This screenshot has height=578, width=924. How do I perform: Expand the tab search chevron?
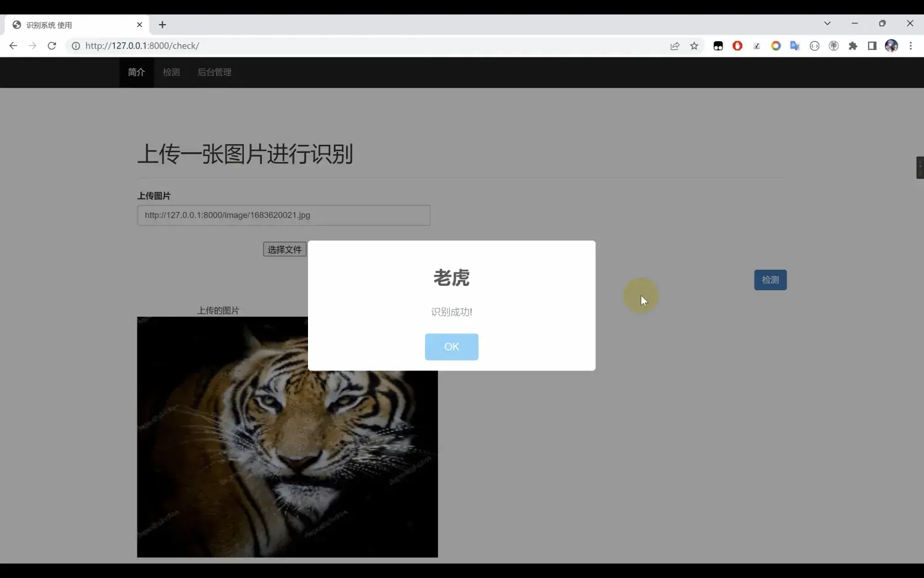[827, 23]
